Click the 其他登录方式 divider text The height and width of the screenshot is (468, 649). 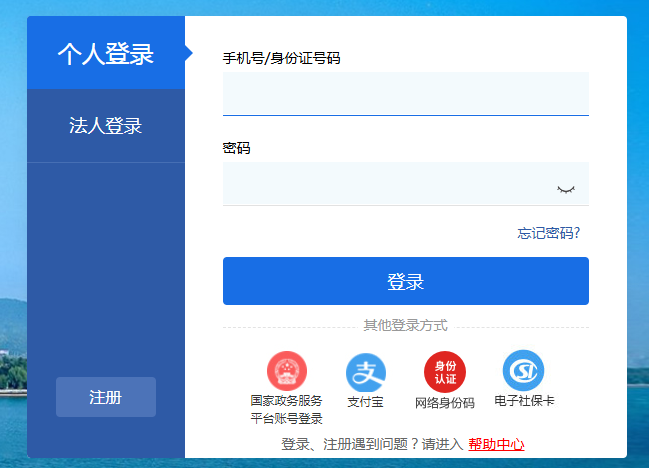coord(405,325)
